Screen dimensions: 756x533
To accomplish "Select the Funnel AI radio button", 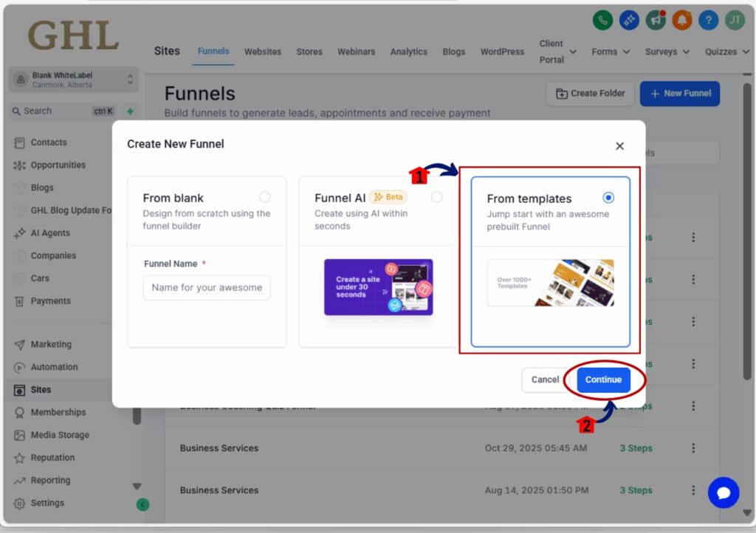I will point(437,197).
